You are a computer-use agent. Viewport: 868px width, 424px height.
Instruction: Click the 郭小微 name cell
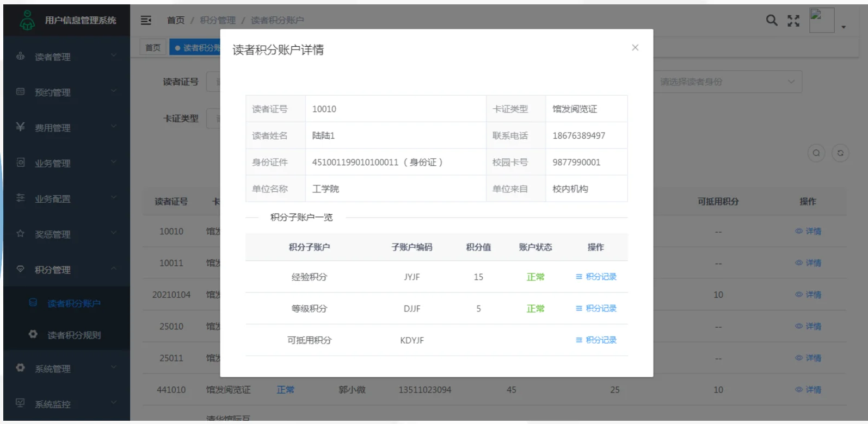tap(352, 390)
